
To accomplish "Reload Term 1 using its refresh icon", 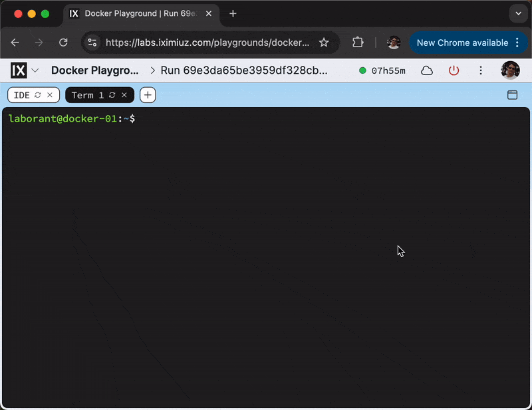I will (x=112, y=95).
